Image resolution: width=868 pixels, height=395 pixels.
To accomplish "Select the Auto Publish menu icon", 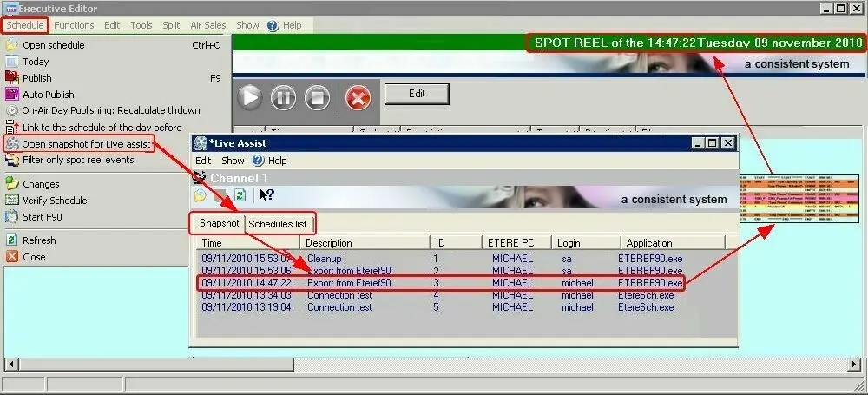I will coord(12,95).
